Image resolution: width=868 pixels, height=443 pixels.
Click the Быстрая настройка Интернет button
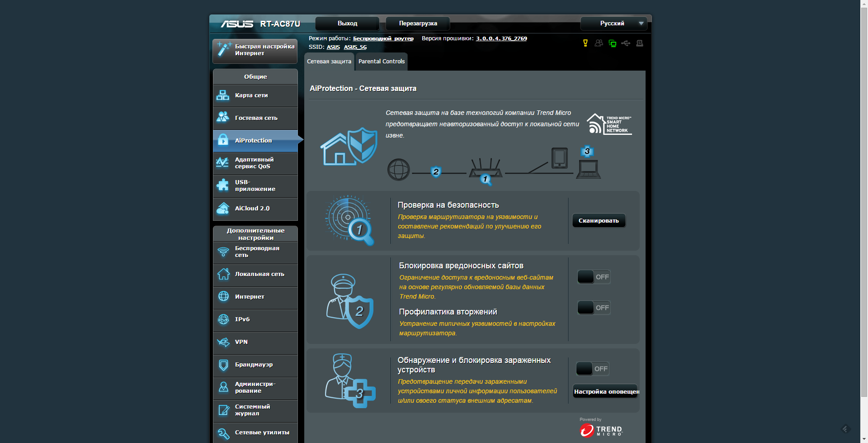255,51
